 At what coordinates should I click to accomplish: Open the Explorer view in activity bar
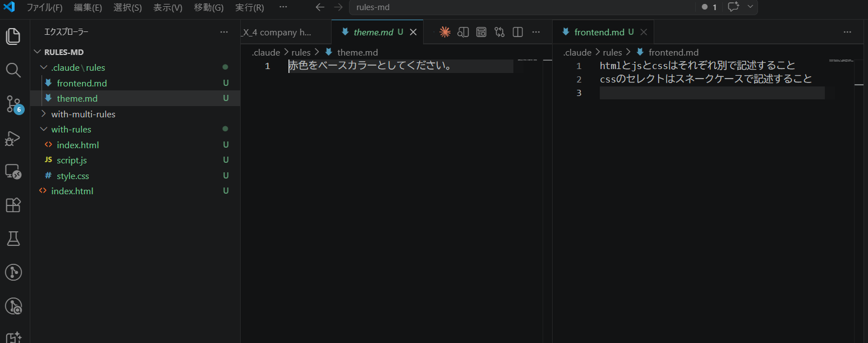tap(13, 36)
